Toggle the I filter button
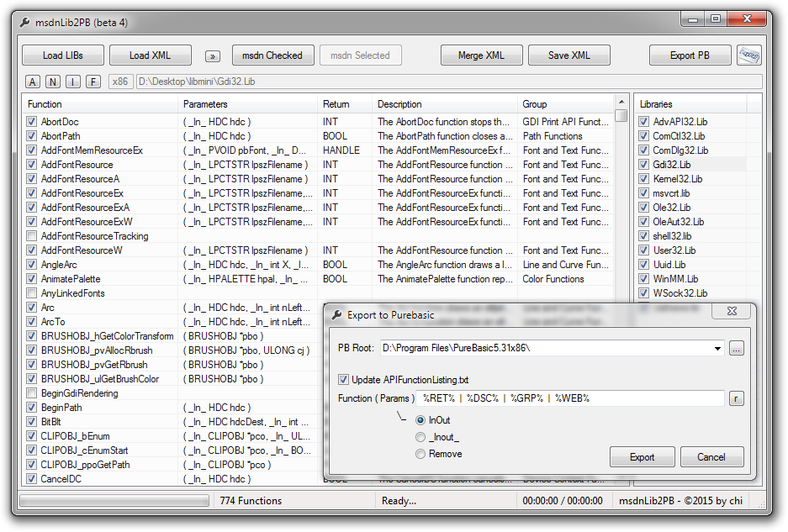The width and height of the screenshot is (788, 532). tap(73, 82)
